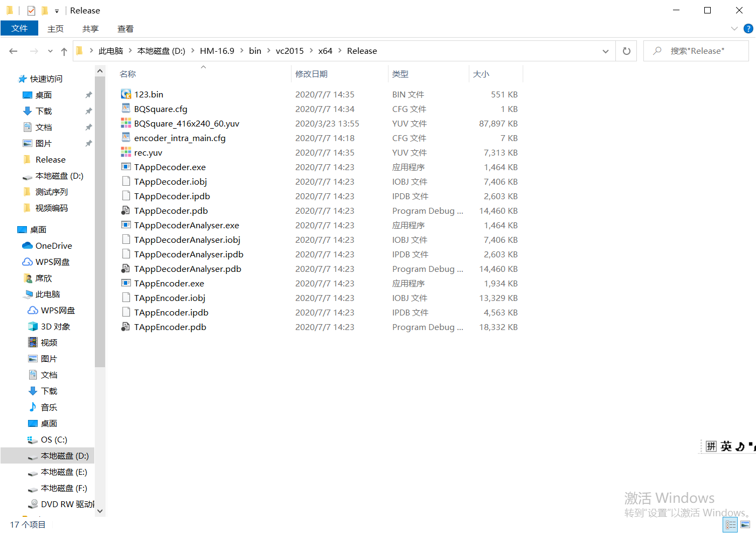Click the 拼 input method icon in the tray
The height and width of the screenshot is (533, 756).
[x=711, y=446]
